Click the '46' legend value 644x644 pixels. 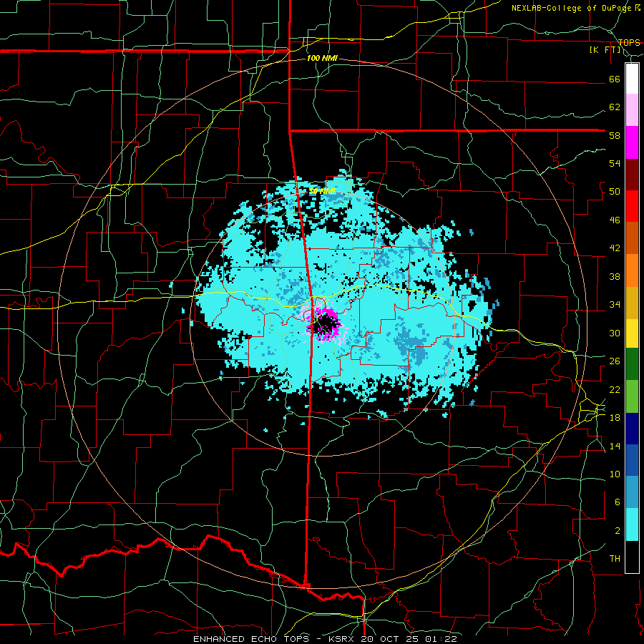tap(615, 220)
